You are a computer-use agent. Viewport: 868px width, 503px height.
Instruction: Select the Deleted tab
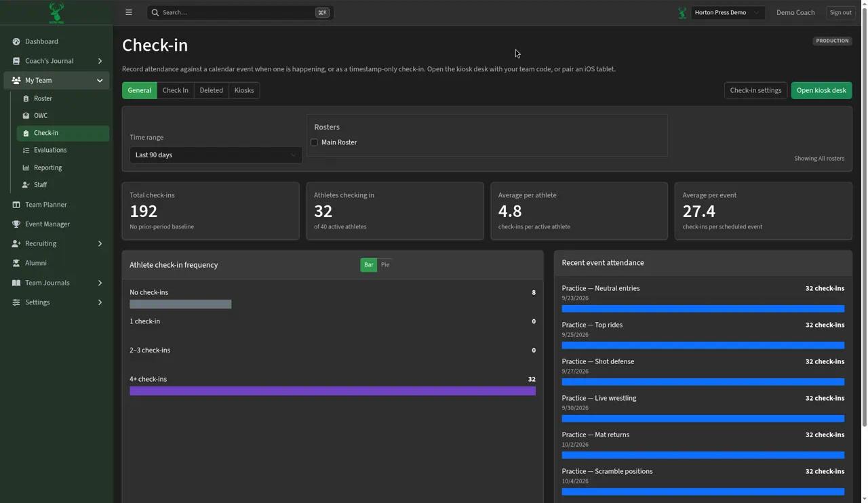click(212, 90)
